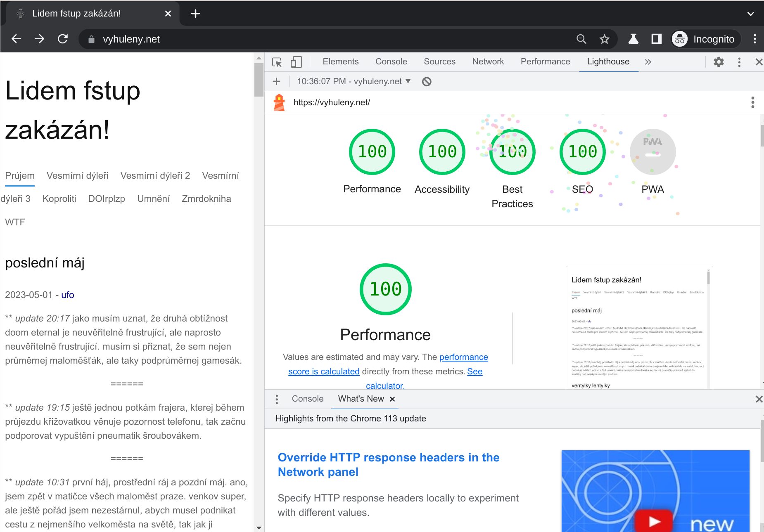The width and height of the screenshot is (764, 532).
Task: Click the zoom magnifier in address bar
Action: [x=581, y=39]
